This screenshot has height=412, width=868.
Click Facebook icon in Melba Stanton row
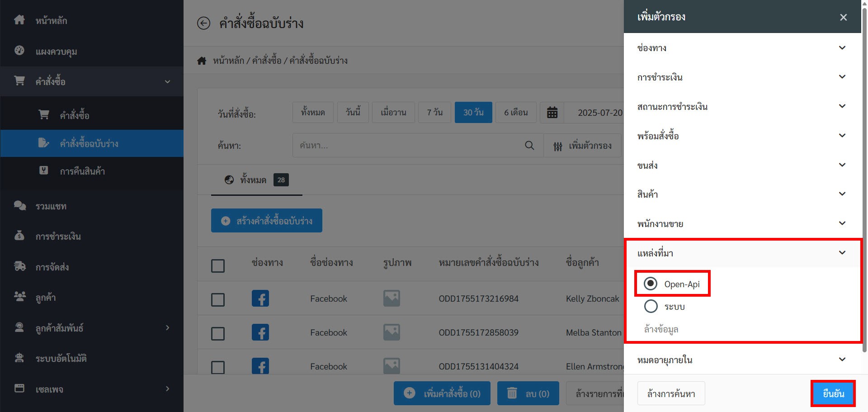pos(260,332)
